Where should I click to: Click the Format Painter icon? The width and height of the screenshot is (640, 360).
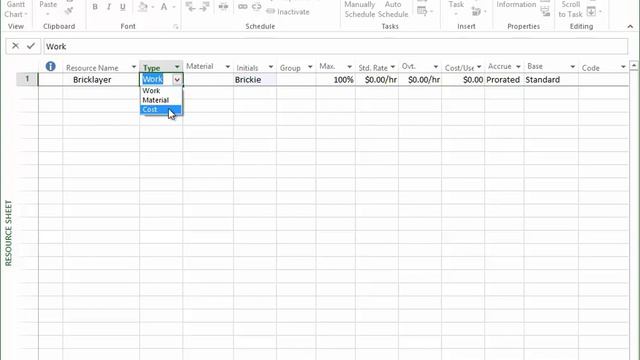69,11
